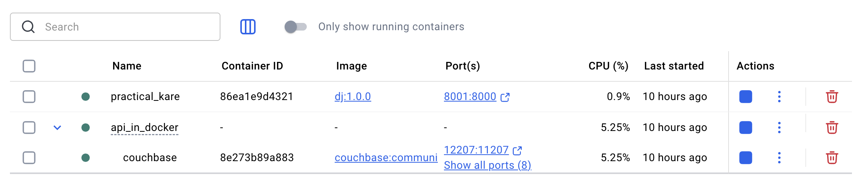
Task: Stop the couchbase container
Action: tap(745, 158)
